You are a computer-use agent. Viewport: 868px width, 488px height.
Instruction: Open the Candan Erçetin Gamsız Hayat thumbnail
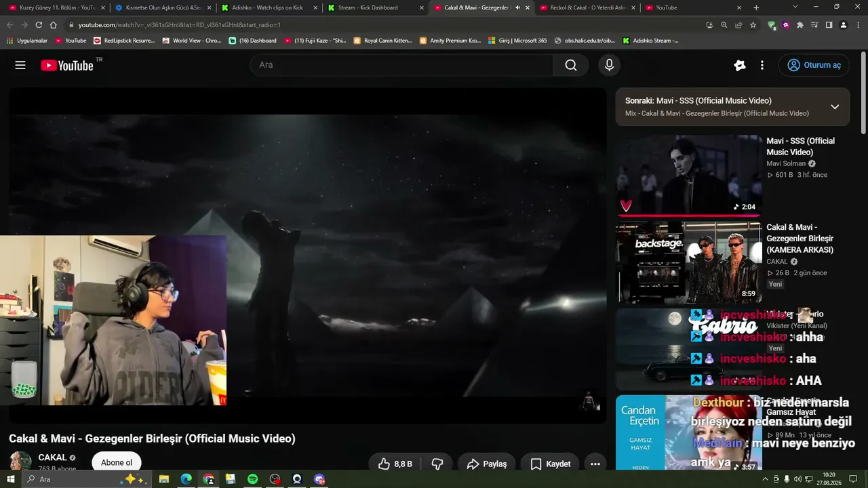click(x=689, y=434)
